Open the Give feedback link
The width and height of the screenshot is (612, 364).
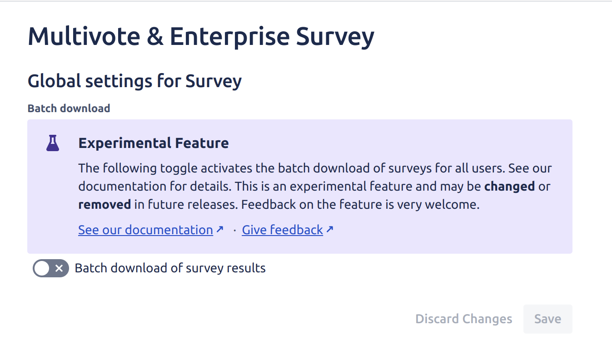pos(282,230)
